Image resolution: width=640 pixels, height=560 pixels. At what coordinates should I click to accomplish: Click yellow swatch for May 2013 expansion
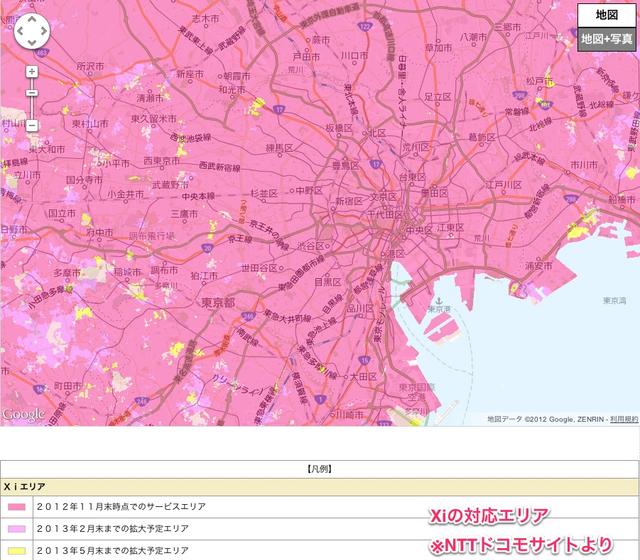coord(16,550)
